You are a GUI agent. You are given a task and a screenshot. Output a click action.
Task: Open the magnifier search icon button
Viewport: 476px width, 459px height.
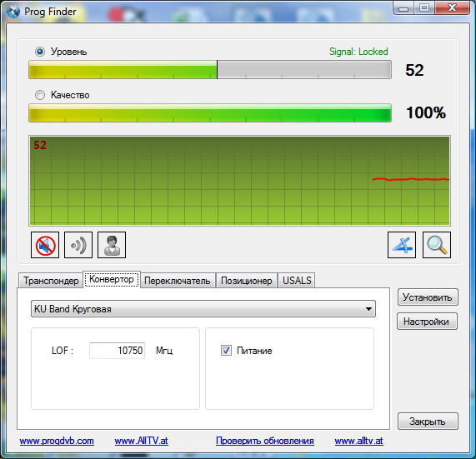click(x=437, y=245)
